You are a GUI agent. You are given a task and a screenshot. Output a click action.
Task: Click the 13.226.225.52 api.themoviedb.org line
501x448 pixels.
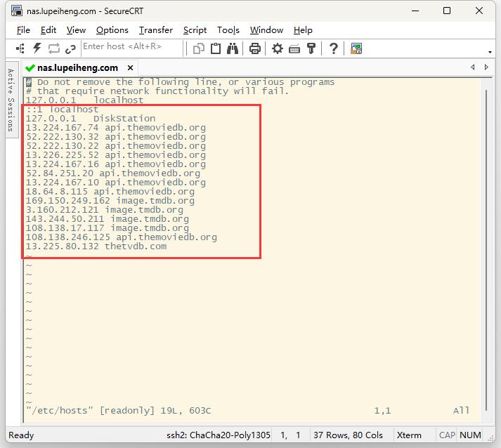tap(116, 155)
